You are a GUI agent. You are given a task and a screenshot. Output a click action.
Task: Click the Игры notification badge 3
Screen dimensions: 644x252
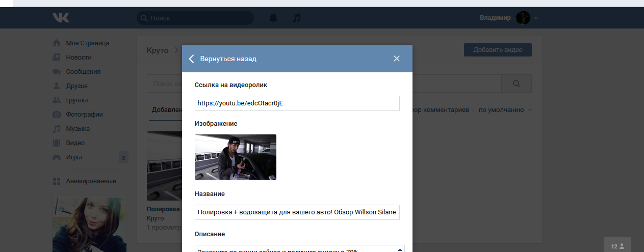point(123,158)
